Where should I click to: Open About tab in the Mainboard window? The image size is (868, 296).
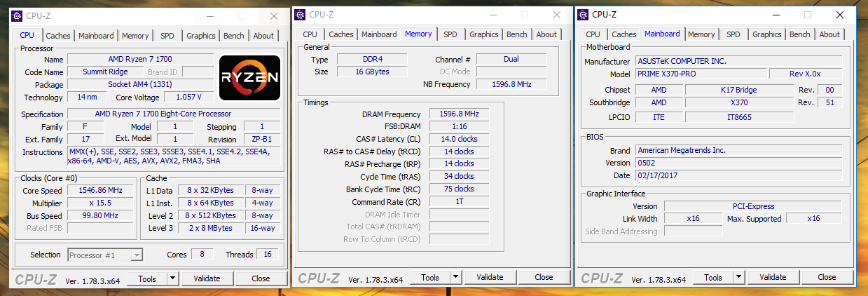(829, 34)
